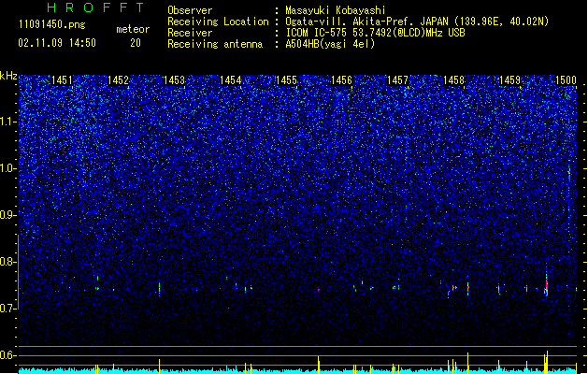Click the Receiving Location label
Image resolution: width=588 pixels, height=374 pixels.
[x=218, y=22]
